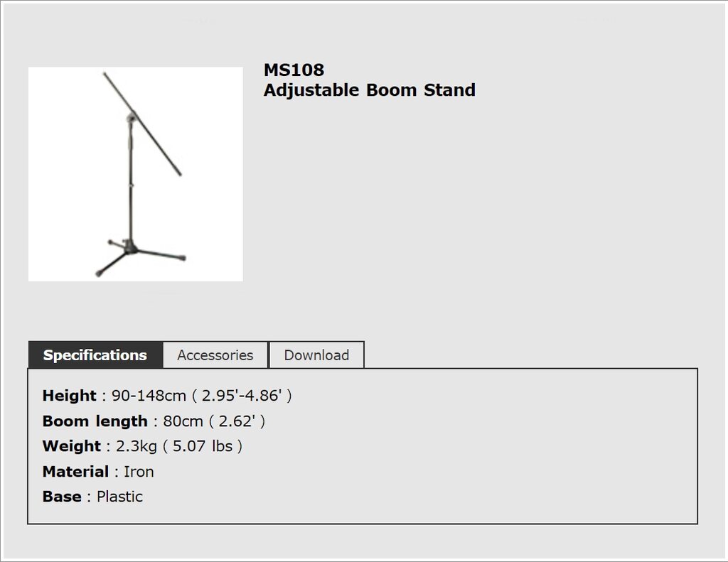Click the Adjustable Boom Stand title
Image resolution: width=728 pixels, height=562 pixels.
pos(370,90)
